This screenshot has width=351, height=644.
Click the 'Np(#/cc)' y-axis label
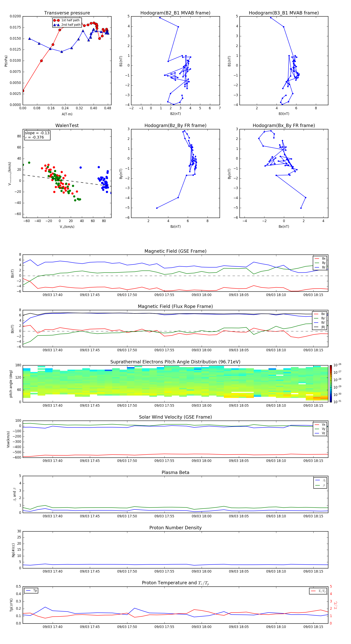point(13,550)
